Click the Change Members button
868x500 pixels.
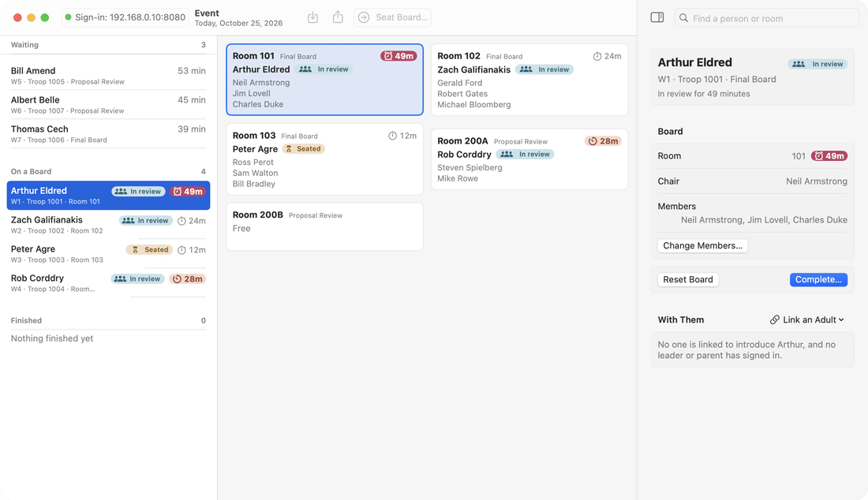[702, 245]
